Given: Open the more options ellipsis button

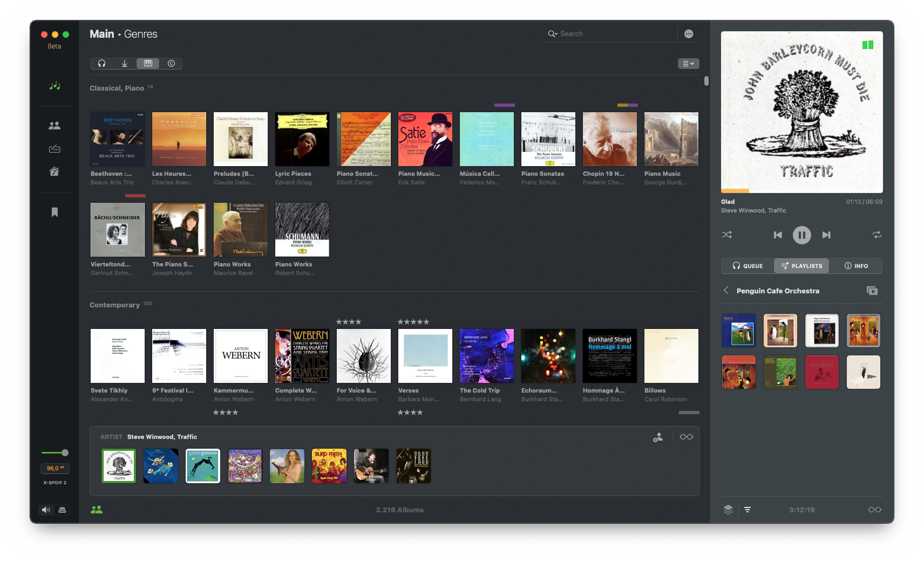Looking at the screenshot, I should [689, 33].
